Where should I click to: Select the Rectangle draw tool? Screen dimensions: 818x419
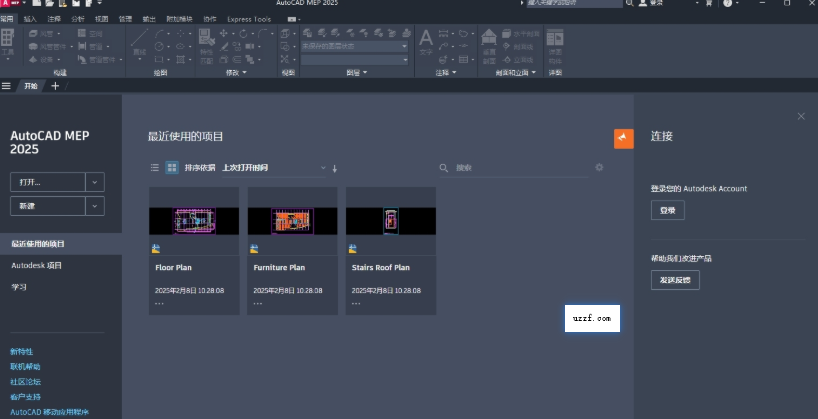point(159,59)
